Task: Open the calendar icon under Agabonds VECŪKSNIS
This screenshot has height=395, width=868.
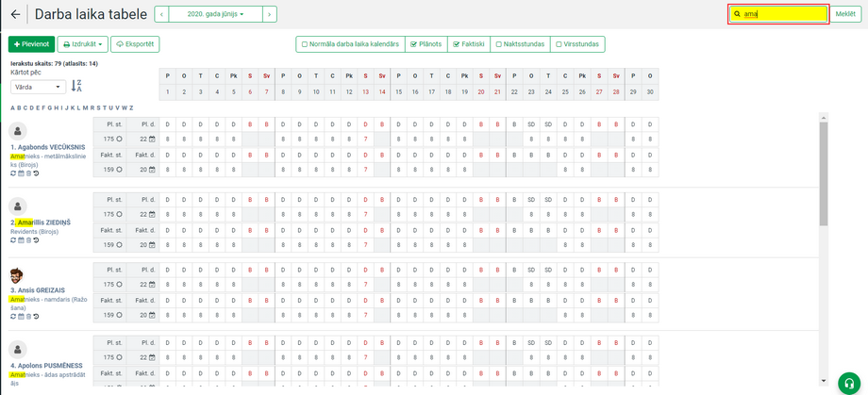Action: (21, 173)
